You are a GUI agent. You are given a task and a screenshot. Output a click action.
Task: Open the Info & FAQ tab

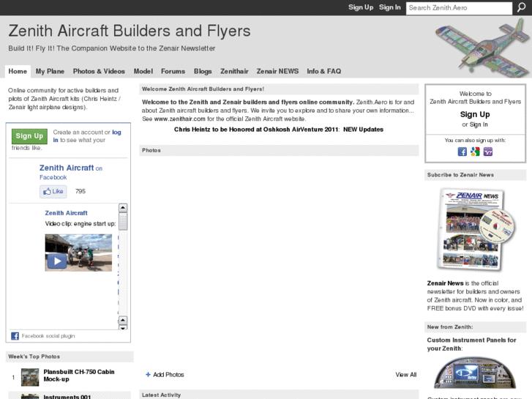[x=324, y=71]
